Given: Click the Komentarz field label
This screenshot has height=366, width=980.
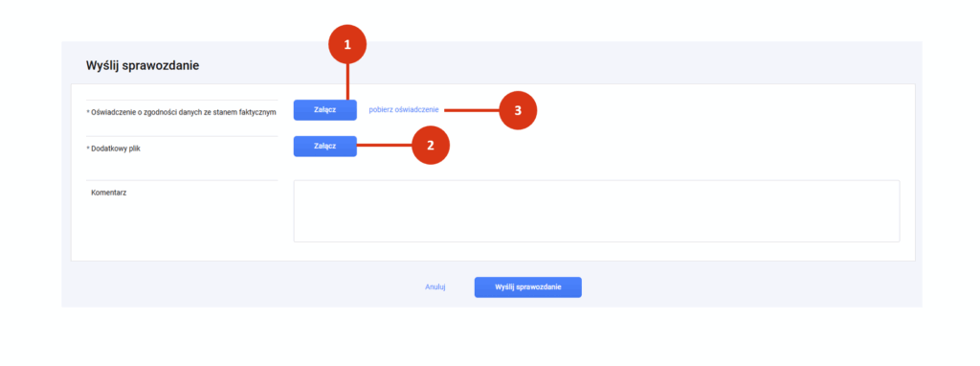Looking at the screenshot, I should [109, 193].
